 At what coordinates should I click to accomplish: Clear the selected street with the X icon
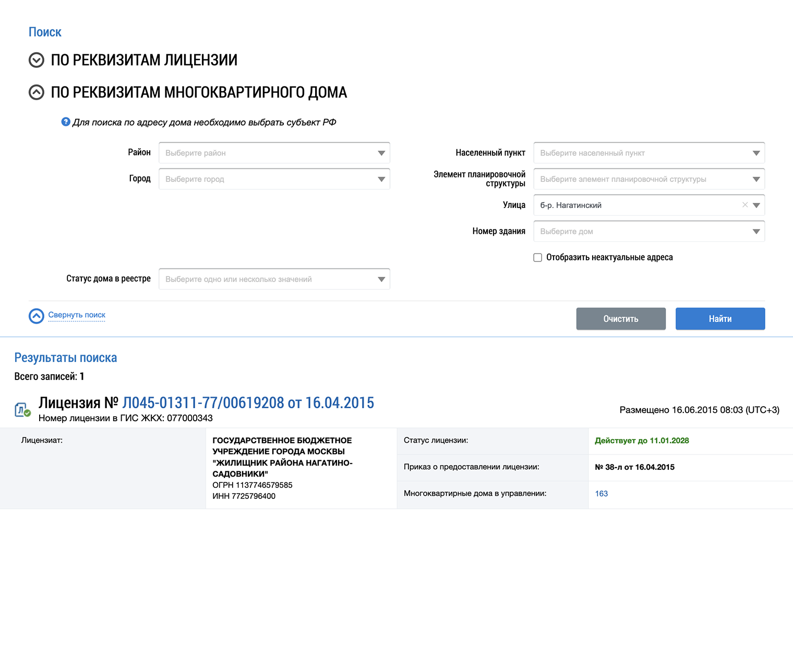click(745, 205)
